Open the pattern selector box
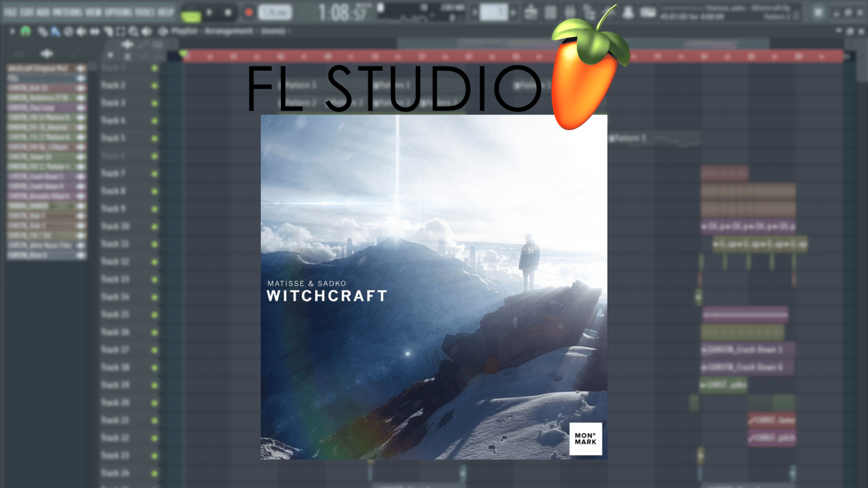 pos(494,12)
